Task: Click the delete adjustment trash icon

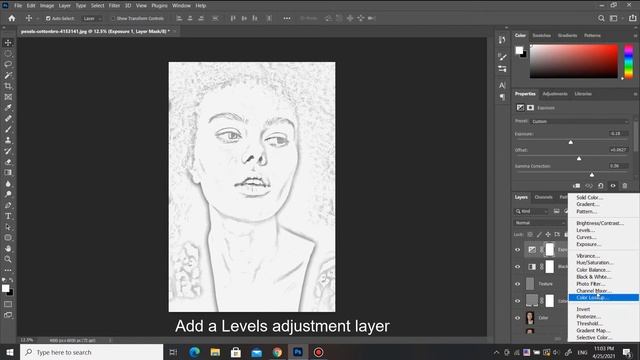Action: click(x=624, y=186)
